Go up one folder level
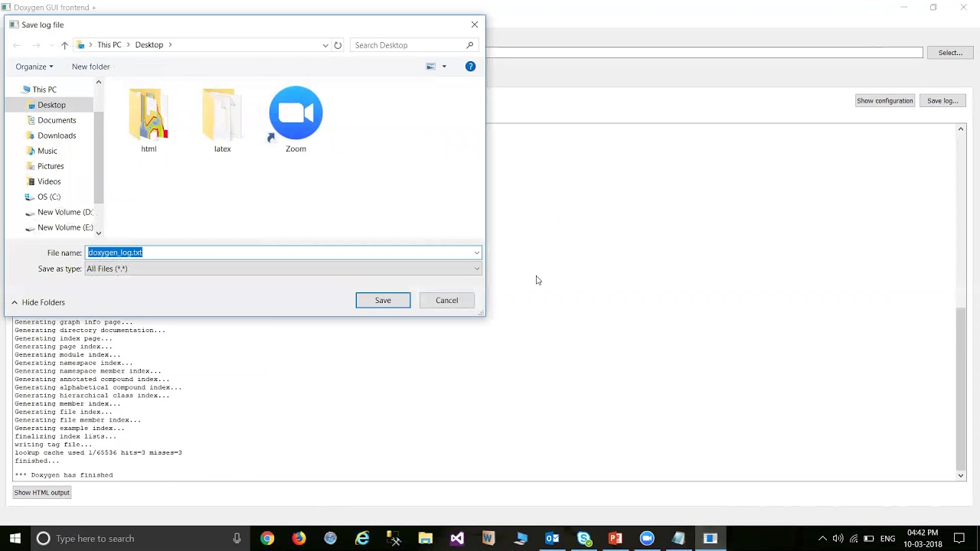This screenshot has width=980, height=551. click(64, 45)
